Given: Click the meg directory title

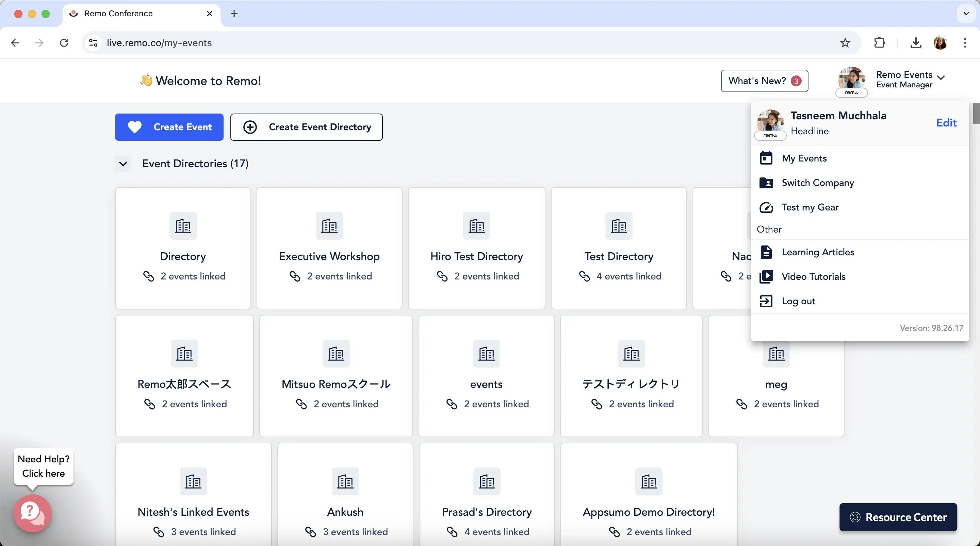Looking at the screenshot, I should point(776,385).
